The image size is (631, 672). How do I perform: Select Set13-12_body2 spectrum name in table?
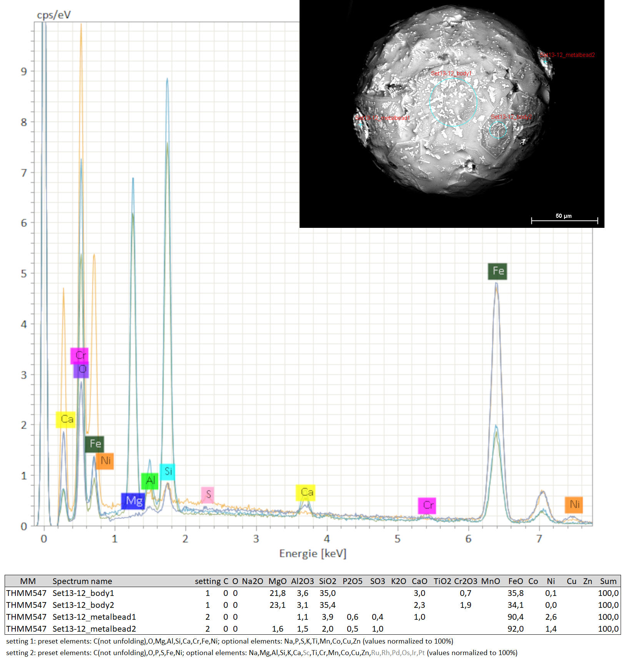point(83,605)
